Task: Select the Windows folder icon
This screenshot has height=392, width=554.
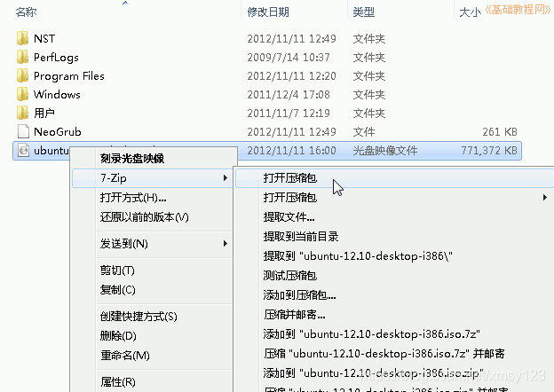Action: pos(22,94)
